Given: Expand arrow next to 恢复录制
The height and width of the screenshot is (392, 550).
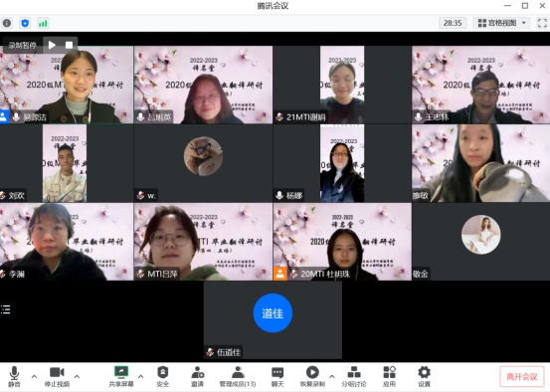Looking at the screenshot, I should (332, 376).
